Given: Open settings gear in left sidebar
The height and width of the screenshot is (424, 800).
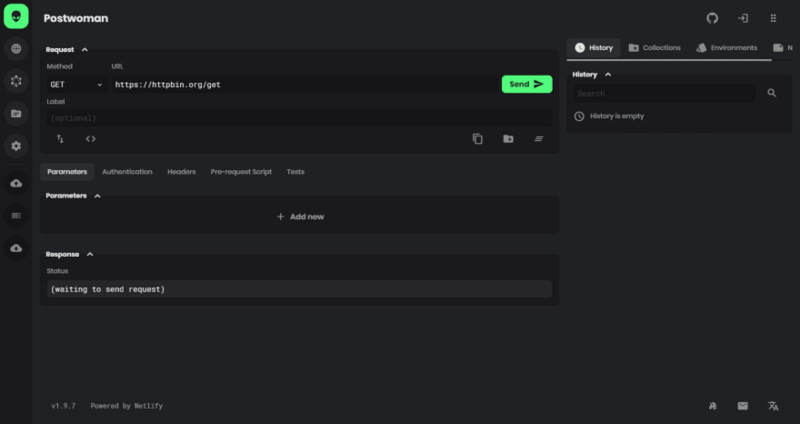Looking at the screenshot, I should pos(16,146).
